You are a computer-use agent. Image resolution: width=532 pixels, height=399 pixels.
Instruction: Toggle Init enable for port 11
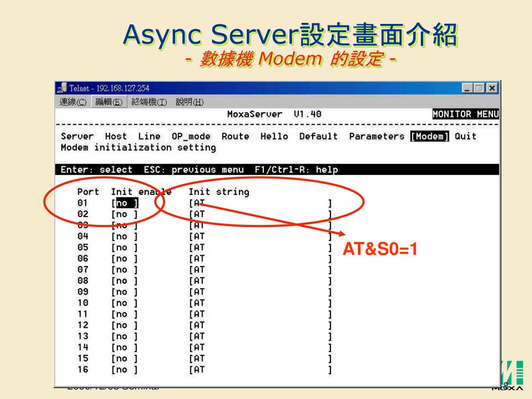tap(125, 314)
